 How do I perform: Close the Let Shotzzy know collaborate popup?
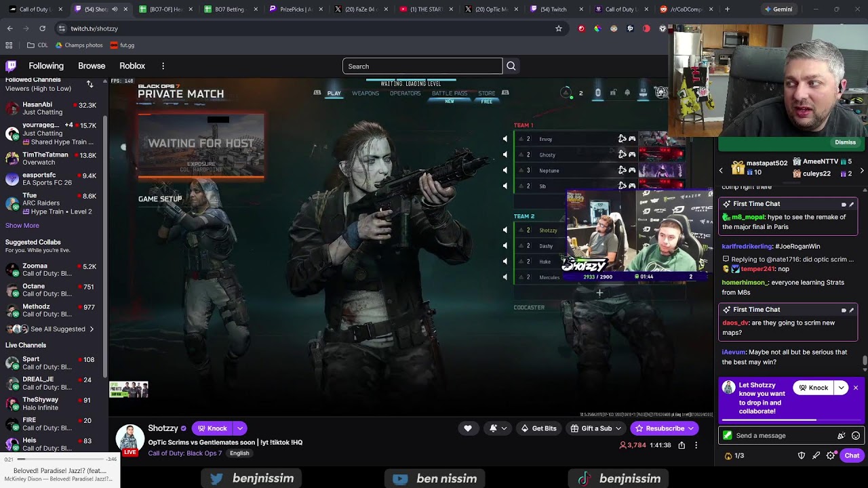click(x=856, y=388)
